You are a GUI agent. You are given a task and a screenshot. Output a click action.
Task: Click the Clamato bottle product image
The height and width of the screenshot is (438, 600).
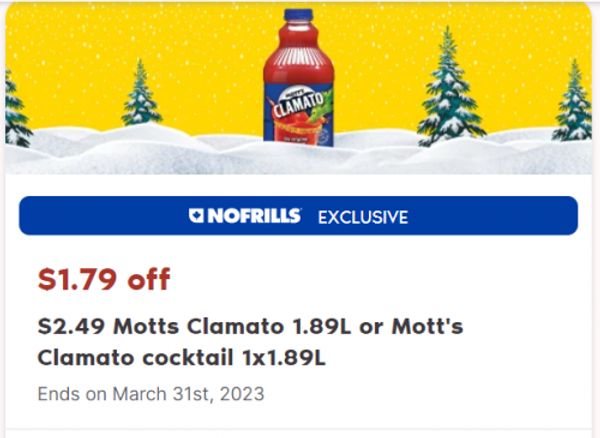[x=298, y=77]
